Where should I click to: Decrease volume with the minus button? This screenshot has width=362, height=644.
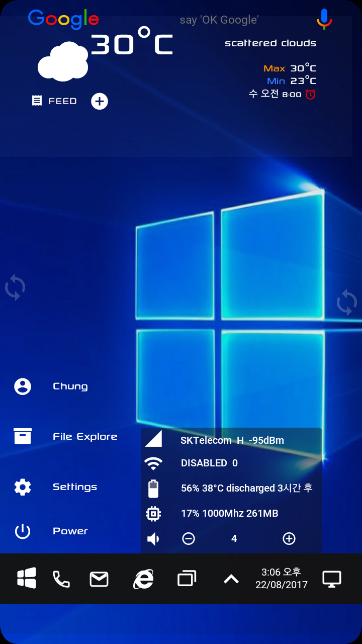pyautogui.click(x=189, y=539)
